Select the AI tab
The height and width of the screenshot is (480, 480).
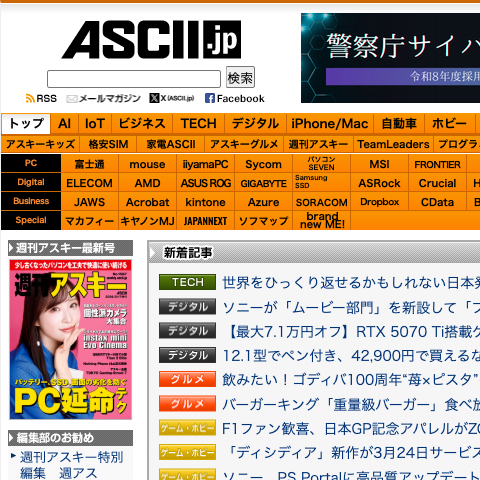[64, 124]
